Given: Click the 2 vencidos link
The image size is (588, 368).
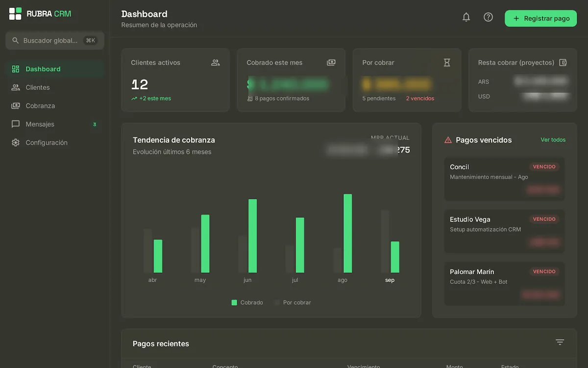Looking at the screenshot, I should pyautogui.click(x=420, y=99).
